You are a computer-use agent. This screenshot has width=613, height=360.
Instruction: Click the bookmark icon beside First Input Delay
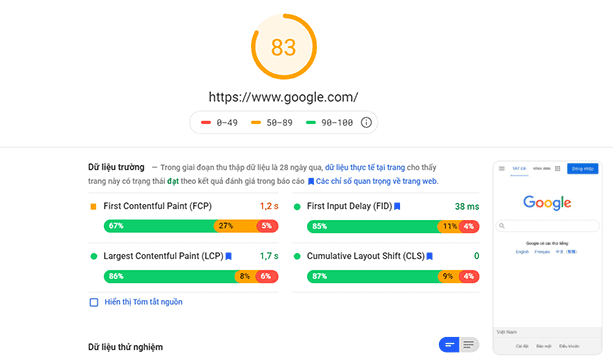coord(397,206)
